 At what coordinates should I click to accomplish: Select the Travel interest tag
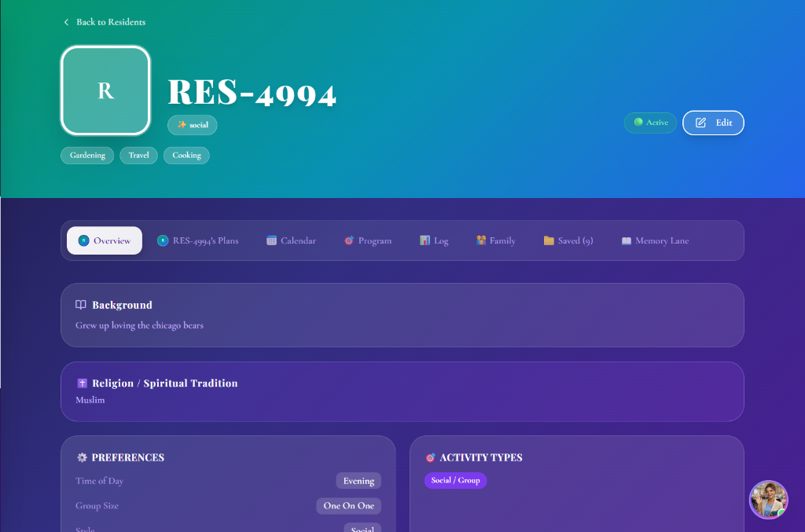(138, 156)
